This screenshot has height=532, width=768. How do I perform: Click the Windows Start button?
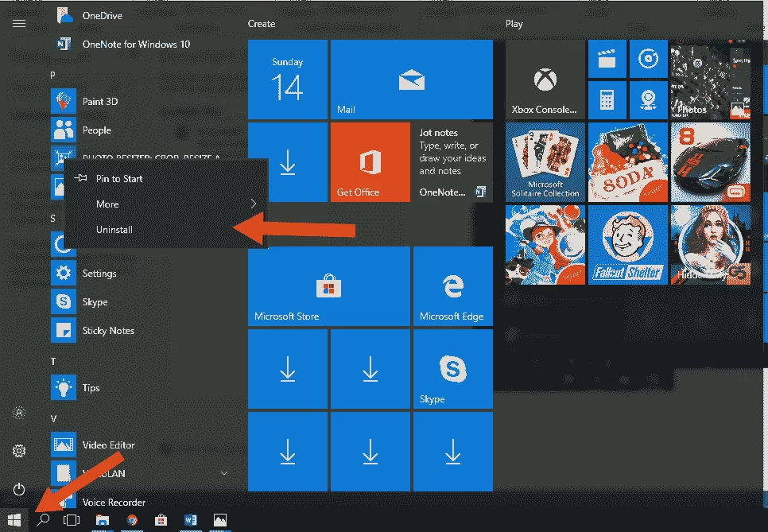(14, 520)
